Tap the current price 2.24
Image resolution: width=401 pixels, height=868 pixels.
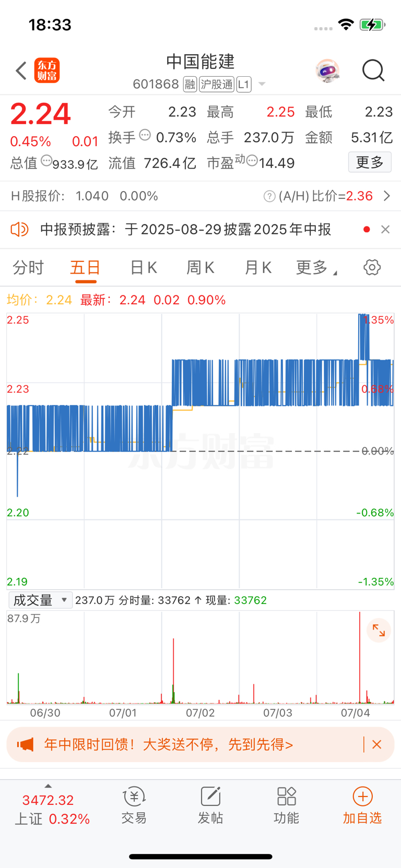point(41,114)
